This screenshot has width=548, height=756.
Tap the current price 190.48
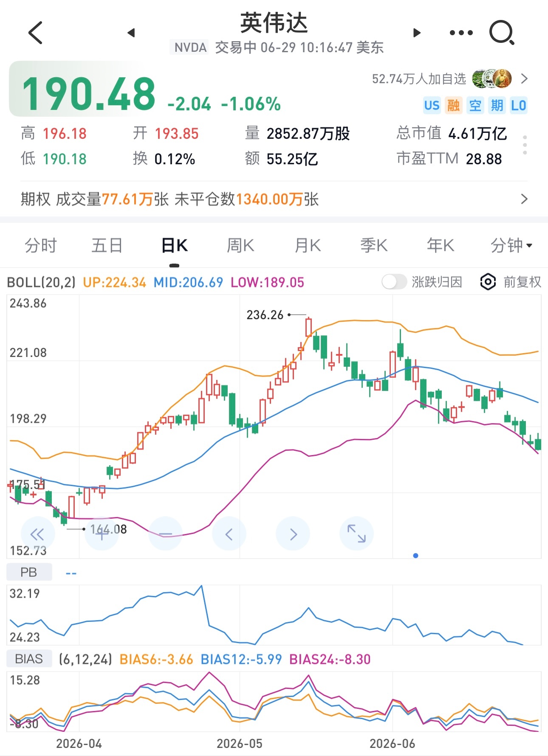click(88, 94)
